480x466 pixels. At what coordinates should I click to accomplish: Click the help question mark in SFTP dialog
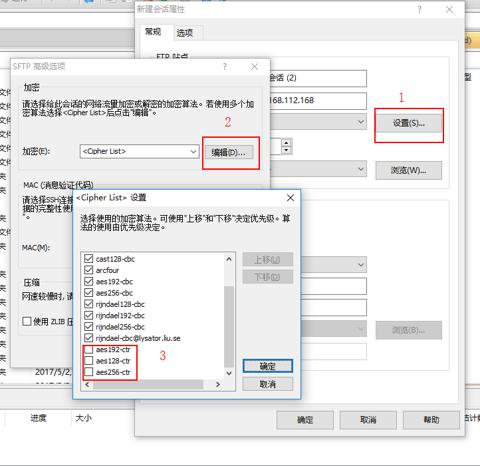225,67
